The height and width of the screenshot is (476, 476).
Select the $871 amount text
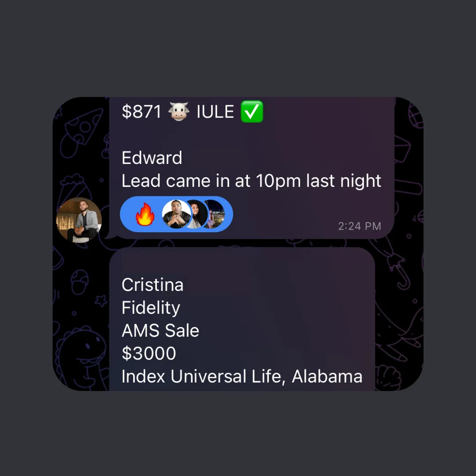coord(141,112)
